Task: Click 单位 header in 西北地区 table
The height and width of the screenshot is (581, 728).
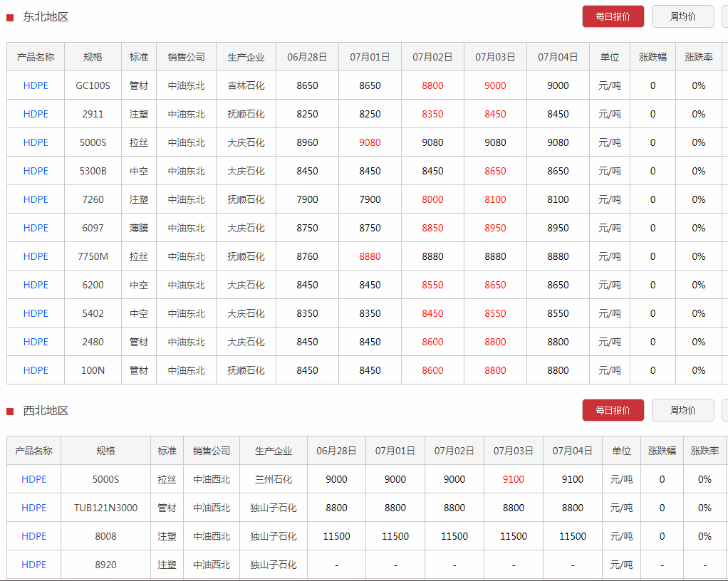Action: (621, 451)
